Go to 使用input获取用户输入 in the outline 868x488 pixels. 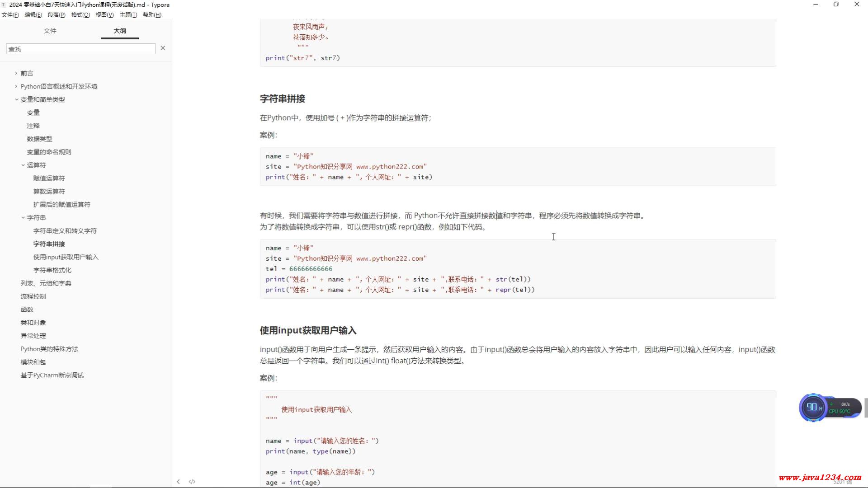[66, 257]
